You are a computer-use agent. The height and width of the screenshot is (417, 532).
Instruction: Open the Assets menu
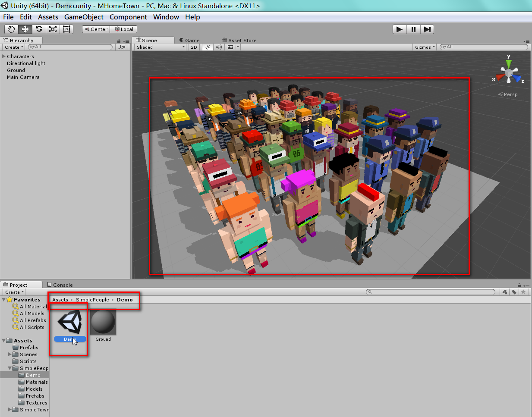point(48,17)
